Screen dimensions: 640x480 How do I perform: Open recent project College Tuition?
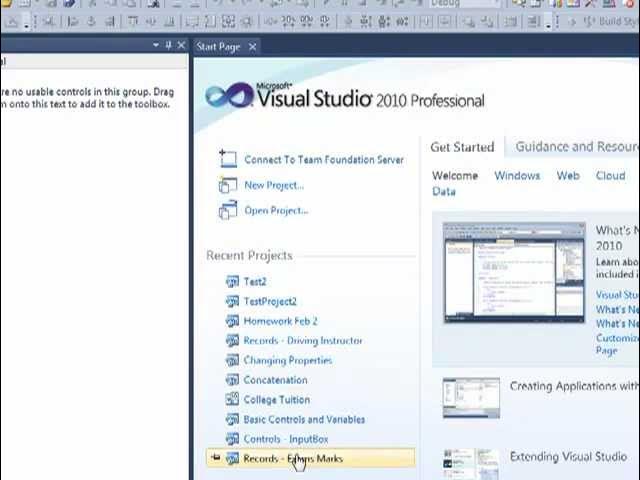[x=276, y=400]
